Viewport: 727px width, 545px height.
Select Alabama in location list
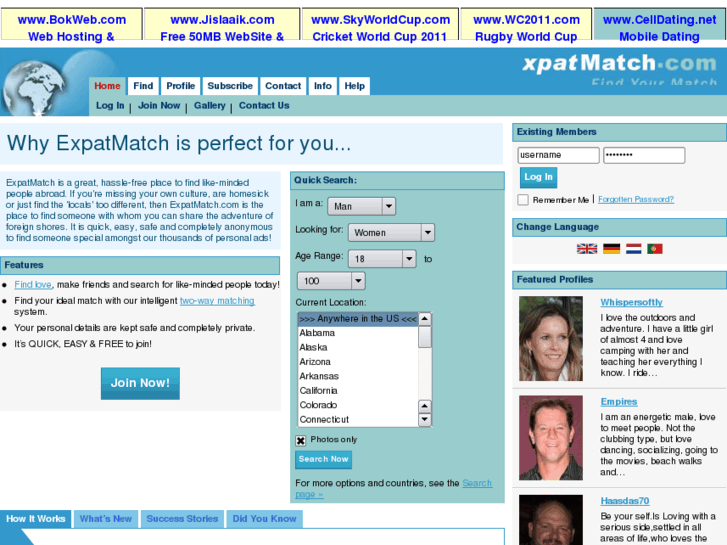358,333
